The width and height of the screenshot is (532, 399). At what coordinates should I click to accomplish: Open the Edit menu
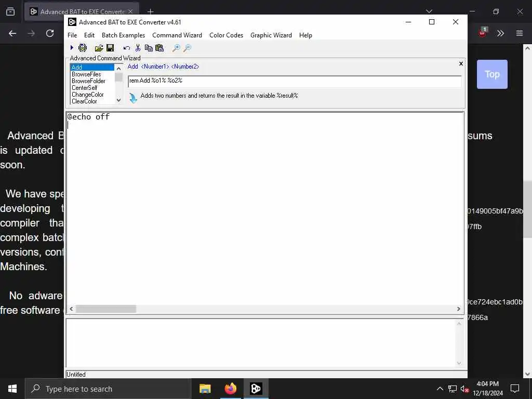[x=89, y=35]
